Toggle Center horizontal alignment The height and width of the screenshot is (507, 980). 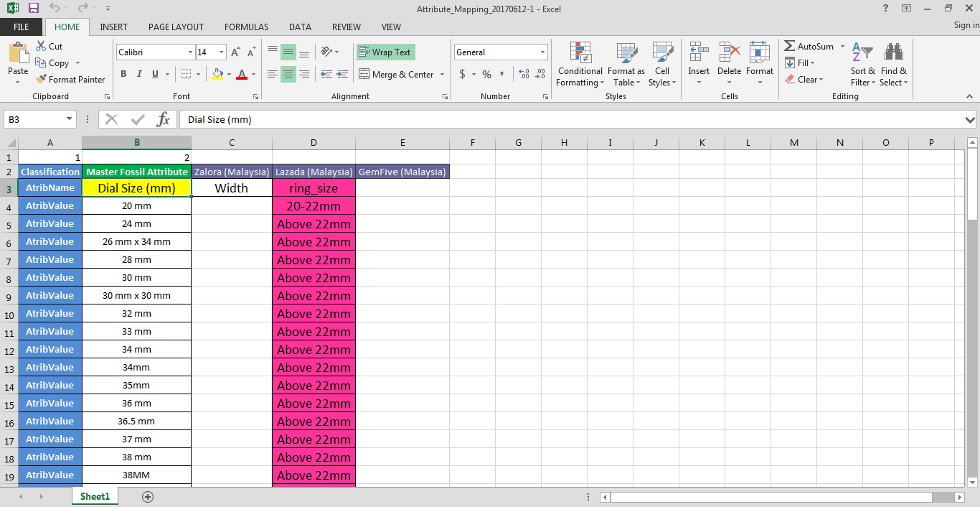coord(288,74)
